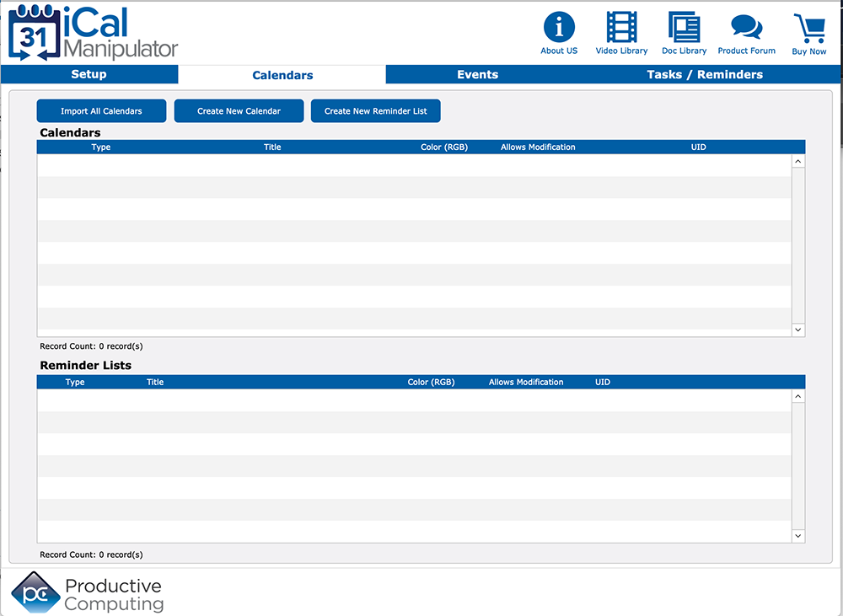Click the Color (RGB) header in Reminder Lists
Viewport: 843px width, 616px height.
point(431,383)
